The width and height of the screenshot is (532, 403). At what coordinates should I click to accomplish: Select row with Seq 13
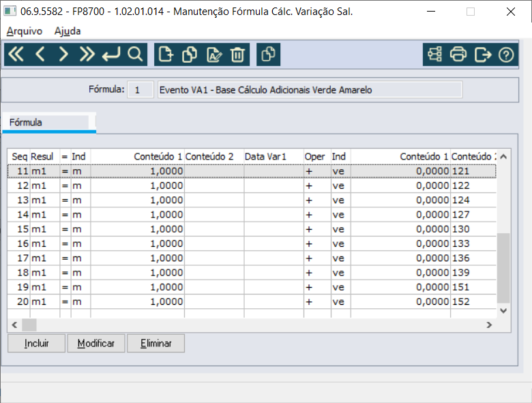(x=252, y=200)
